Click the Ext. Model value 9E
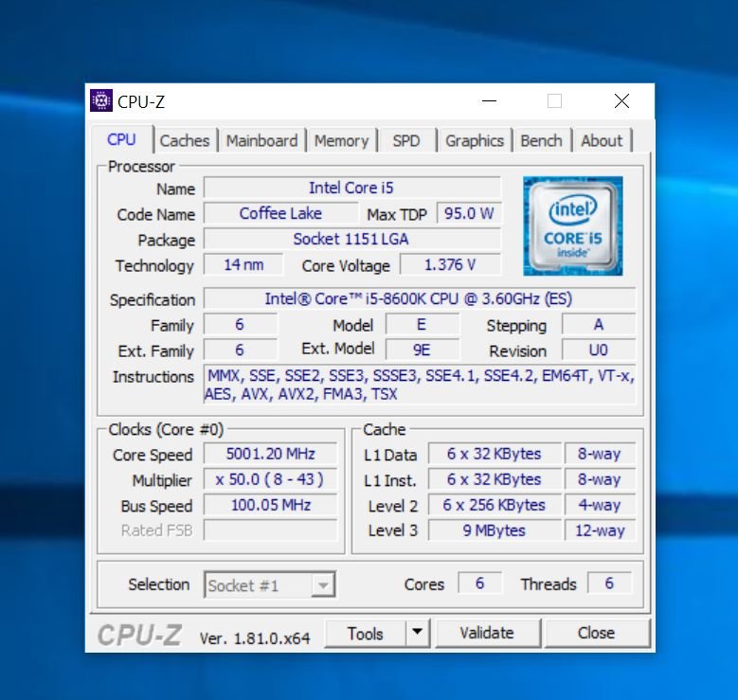Viewport: 738px width, 700px height. tap(423, 350)
